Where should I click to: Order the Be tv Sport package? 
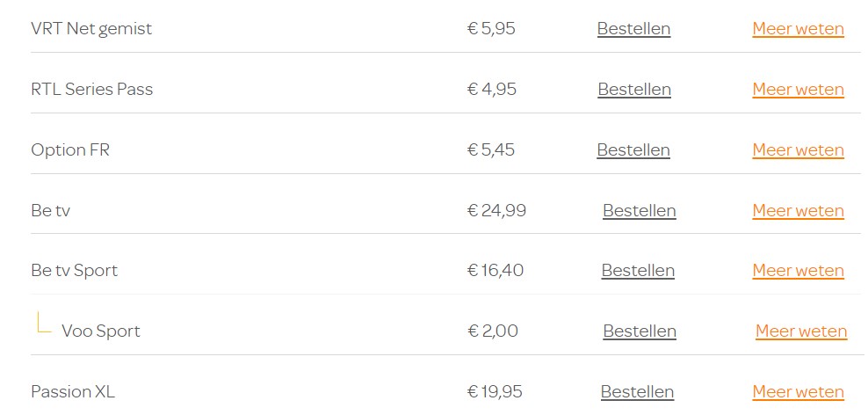click(639, 271)
